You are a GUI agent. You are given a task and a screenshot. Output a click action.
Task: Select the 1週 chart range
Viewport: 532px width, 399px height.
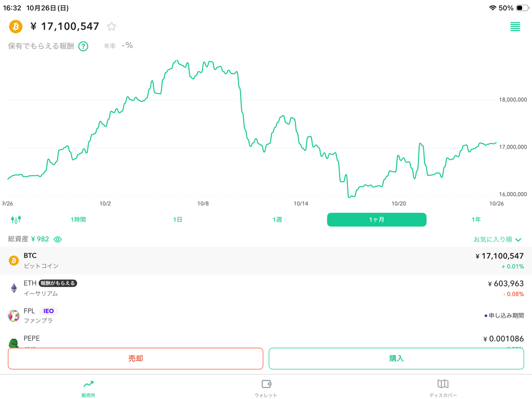tap(277, 220)
